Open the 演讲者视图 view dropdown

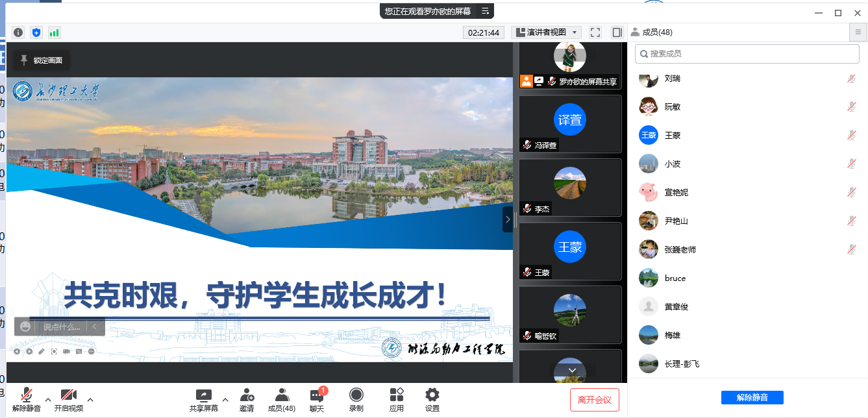(x=546, y=32)
